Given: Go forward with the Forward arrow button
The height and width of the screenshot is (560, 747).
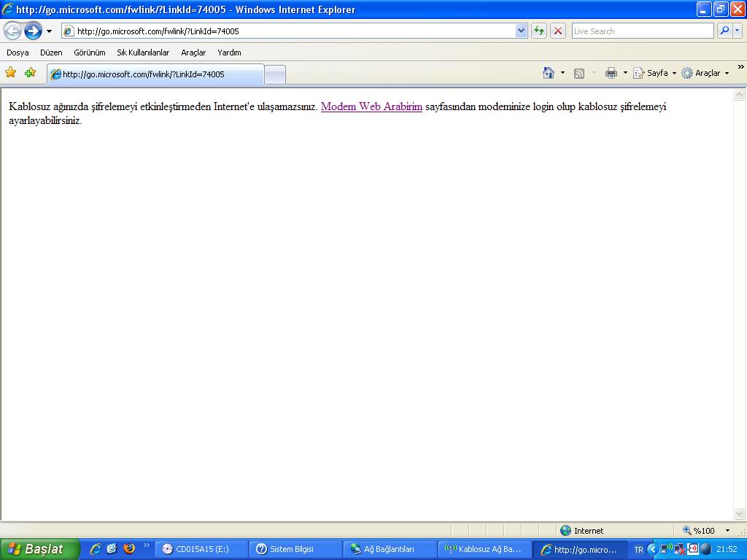Looking at the screenshot, I should pyautogui.click(x=33, y=31).
